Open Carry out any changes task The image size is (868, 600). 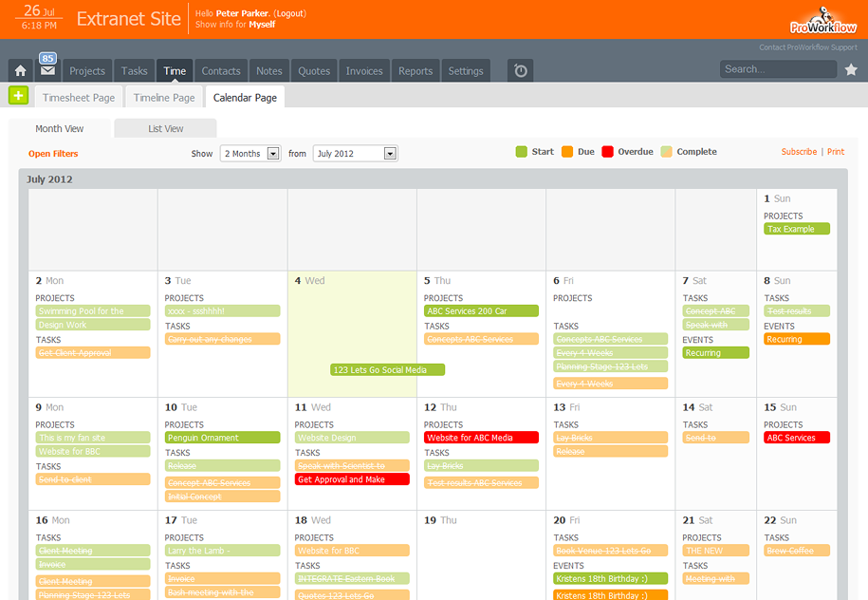click(222, 339)
